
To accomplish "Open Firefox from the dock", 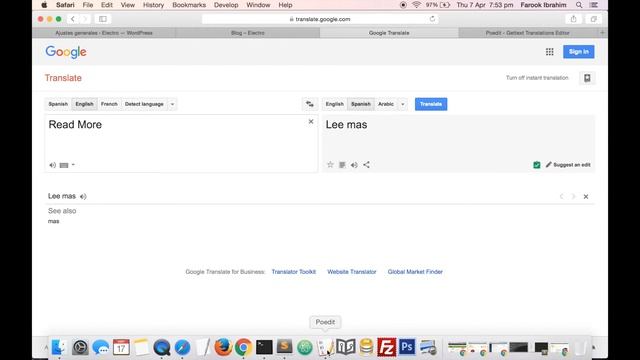I will point(223,347).
